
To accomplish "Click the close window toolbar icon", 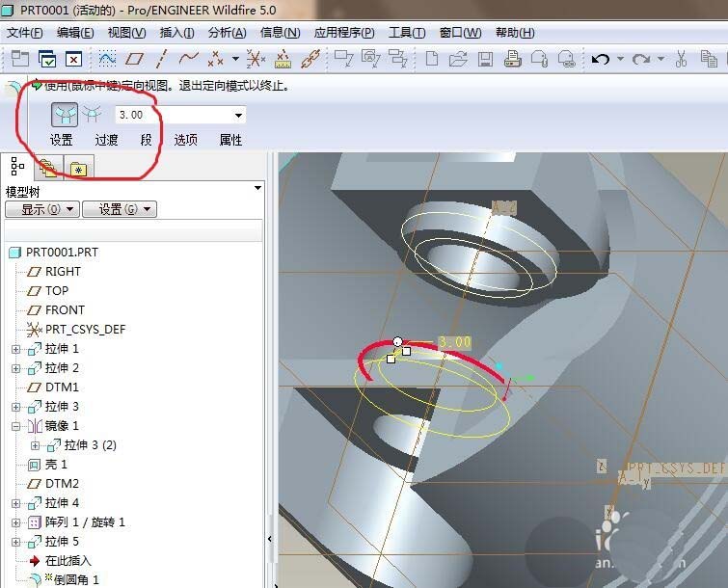I will [73, 59].
